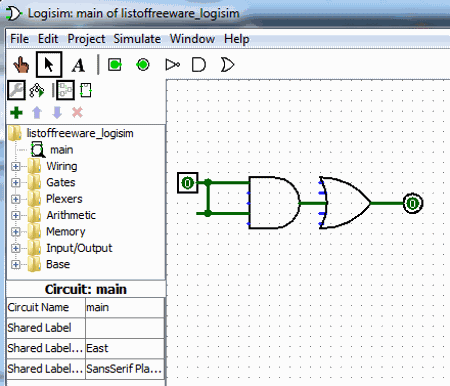The width and height of the screenshot is (450, 386).
Task: Toggle the input pin showing 0
Action: point(188,183)
